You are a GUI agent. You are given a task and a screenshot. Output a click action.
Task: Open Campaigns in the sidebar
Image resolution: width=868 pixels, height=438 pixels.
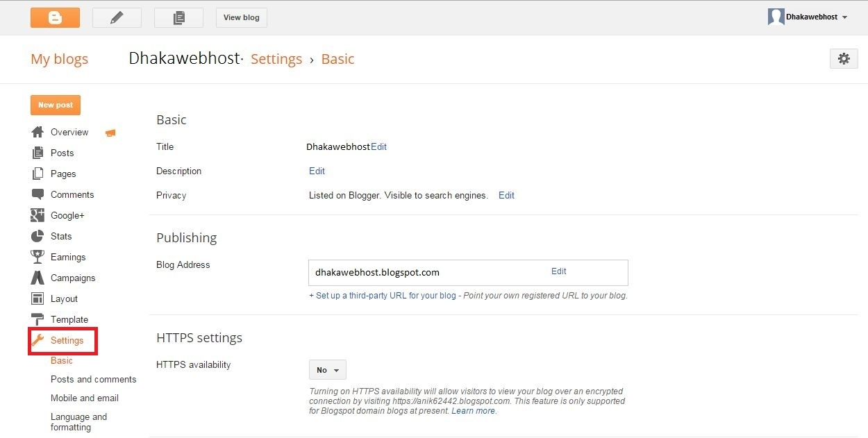click(73, 278)
